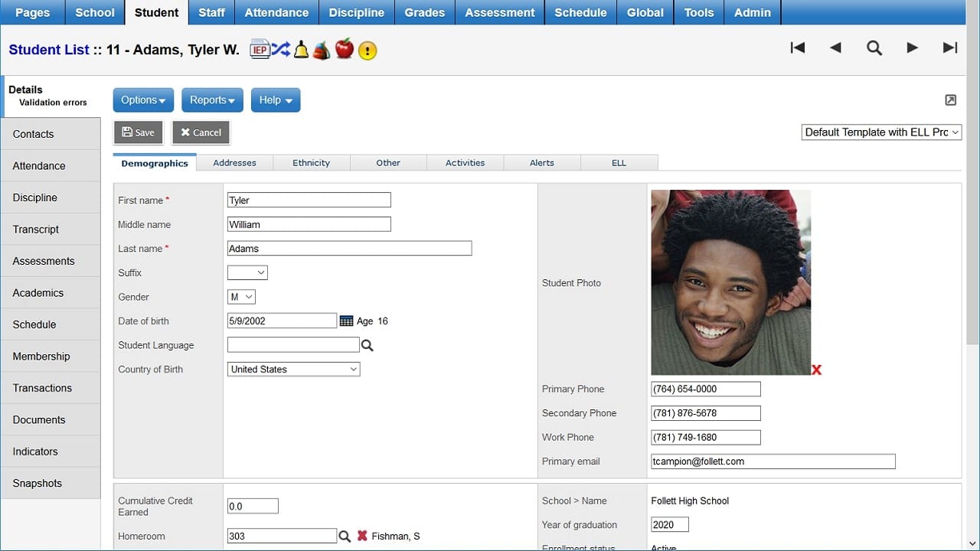Open the record search magnifier in navigation bar
The width and height of the screenshot is (980, 551).
pyautogui.click(x=874, y=47)
